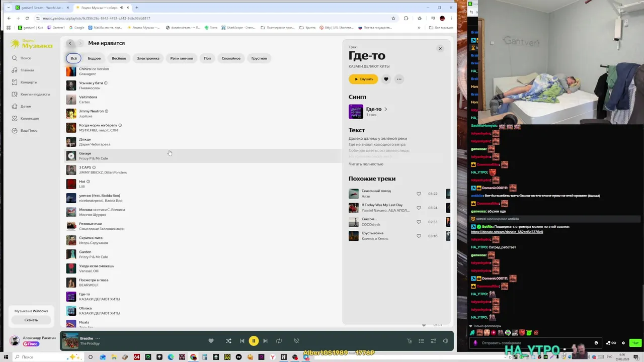Skip to previous track

coord(242,341)
